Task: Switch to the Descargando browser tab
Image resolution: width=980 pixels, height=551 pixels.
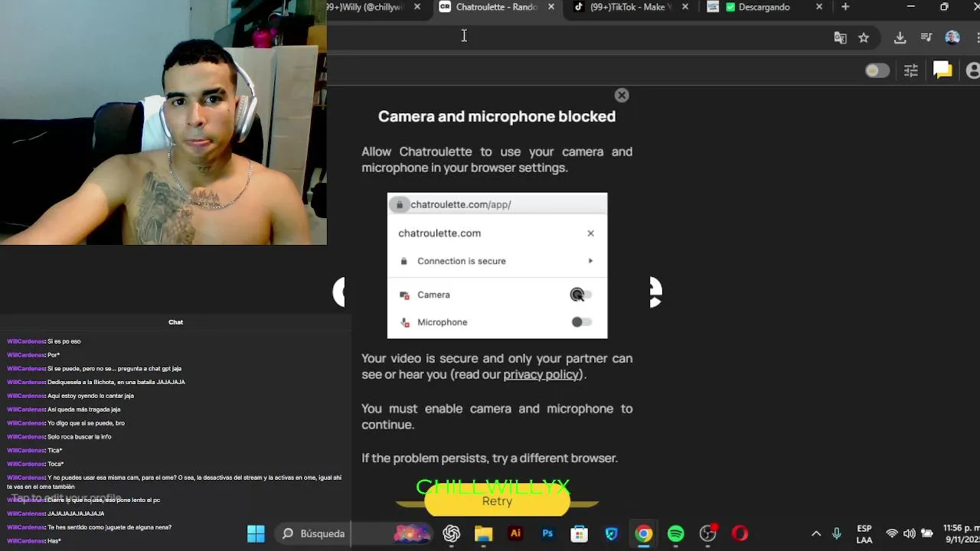Action: pyautogui.click(x=764, y=7)
